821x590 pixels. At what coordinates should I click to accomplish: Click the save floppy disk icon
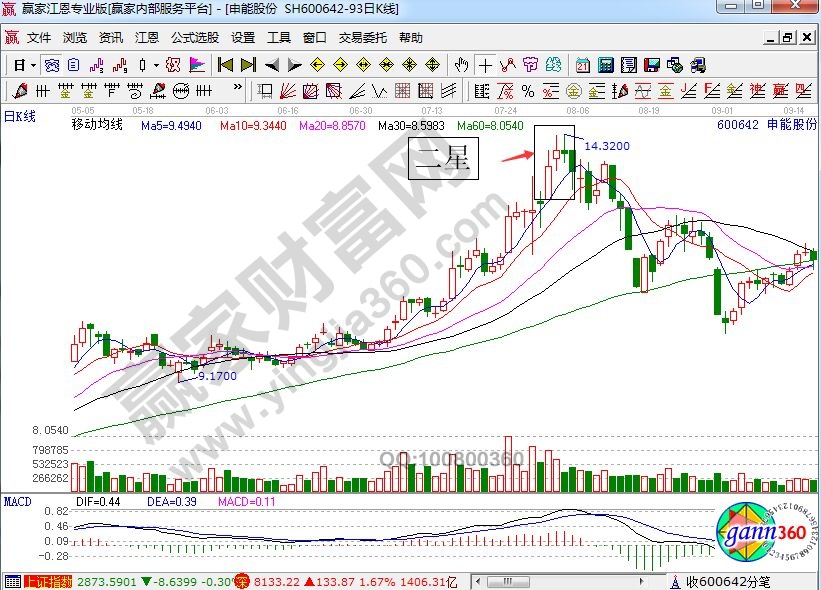coord(651,65)
